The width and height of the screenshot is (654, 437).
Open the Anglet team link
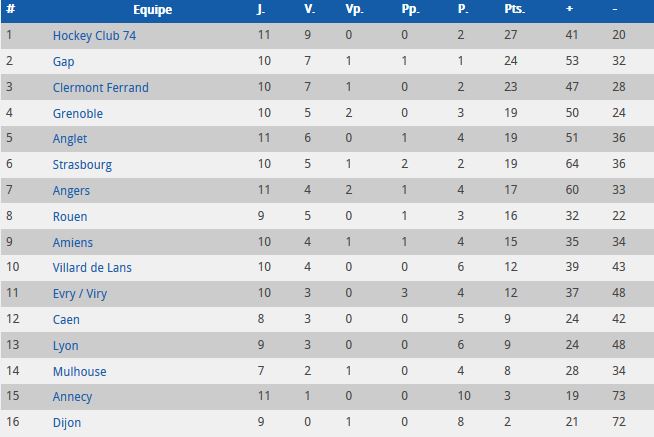(70, 139)
